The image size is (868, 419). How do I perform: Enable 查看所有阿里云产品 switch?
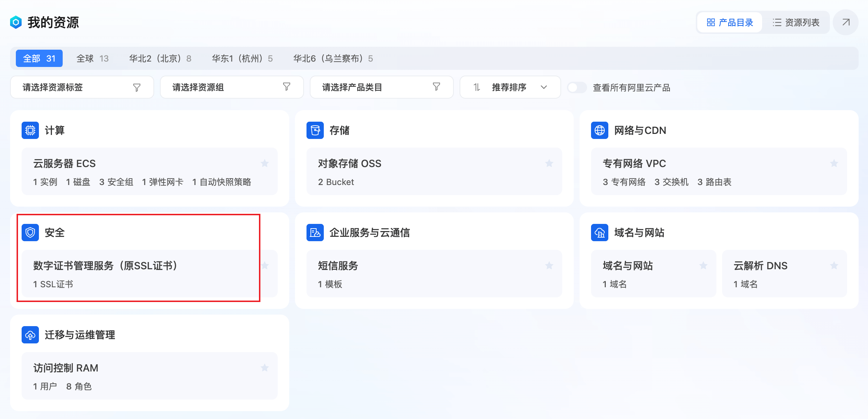(577, 87)
